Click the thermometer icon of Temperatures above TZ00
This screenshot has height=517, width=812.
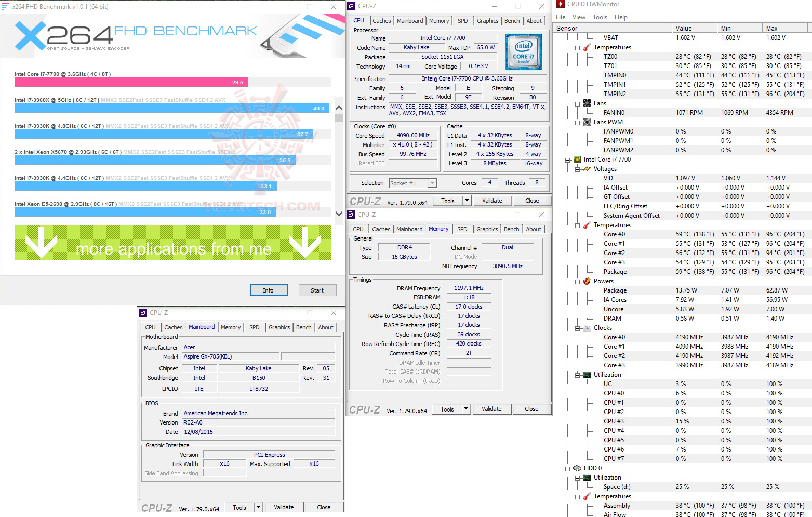[x=587, y=47]
